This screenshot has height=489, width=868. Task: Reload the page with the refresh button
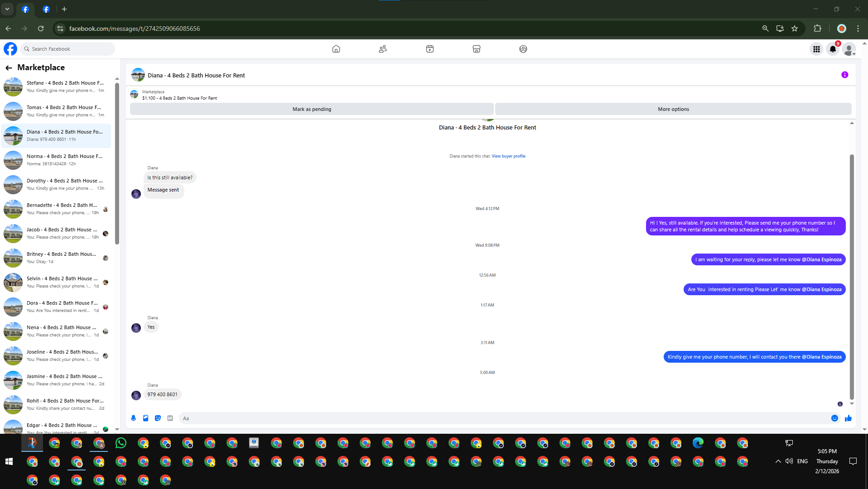coord(41,29)
